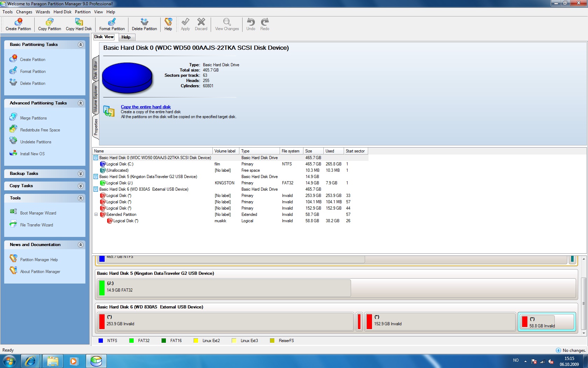This screenshot has height=368, width=588.
Task: Open Help from the toolbar
Action: (168, 24)
